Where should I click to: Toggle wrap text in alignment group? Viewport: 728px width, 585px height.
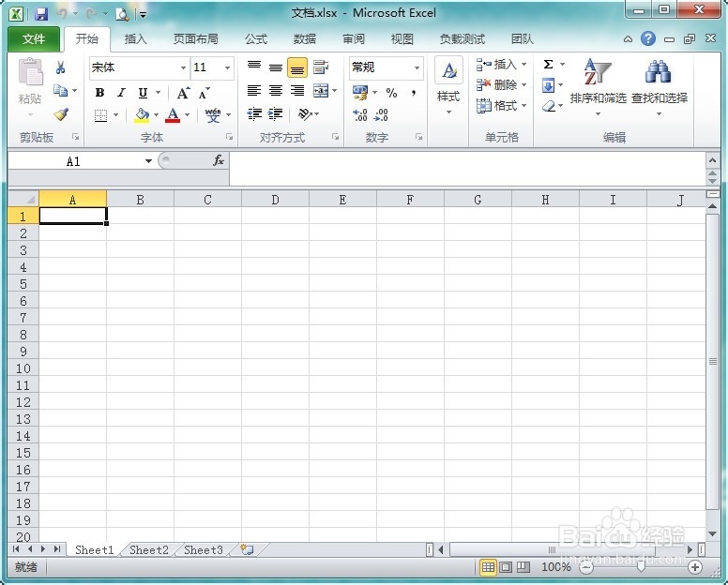320,67
